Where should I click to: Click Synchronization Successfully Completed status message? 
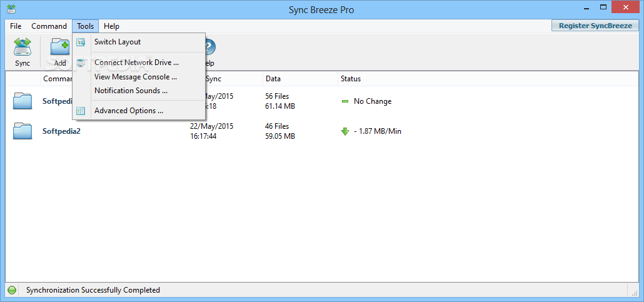point(93,291)
